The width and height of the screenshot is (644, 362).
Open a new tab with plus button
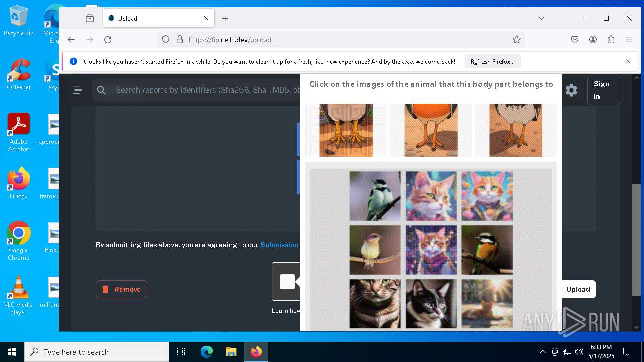[225, 18]
